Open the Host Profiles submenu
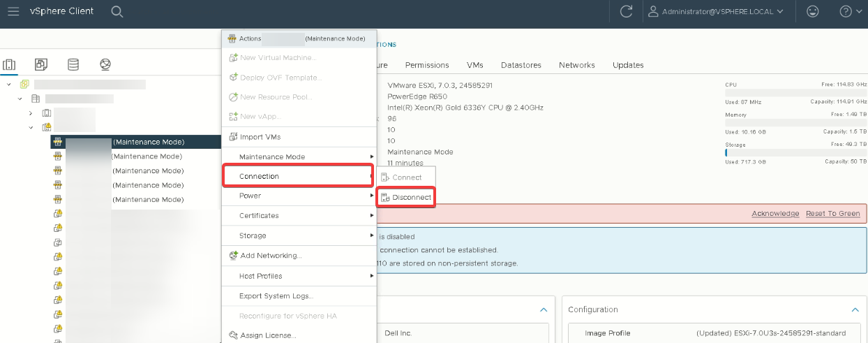 299,276
